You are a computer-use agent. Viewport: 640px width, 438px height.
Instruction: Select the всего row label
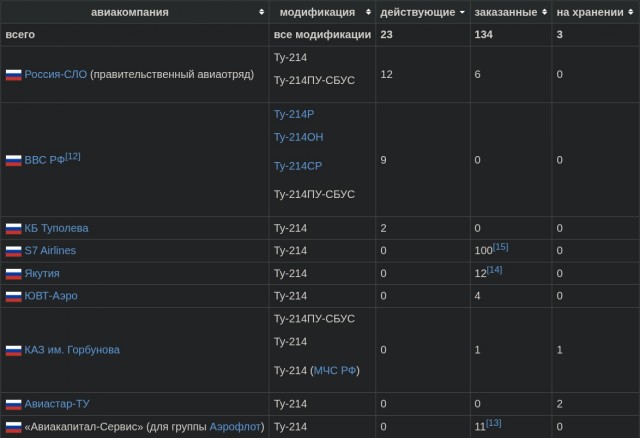pos(20,35)
